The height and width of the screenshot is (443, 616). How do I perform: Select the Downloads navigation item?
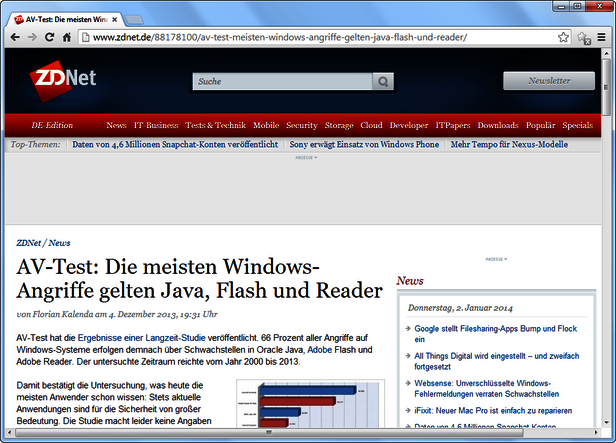pos(497,126)
